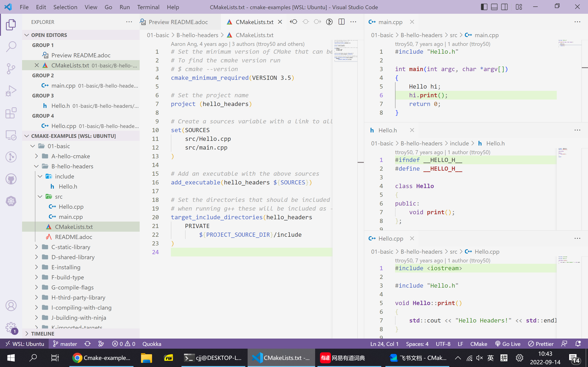Image resolution: width=588 pixels, height=367 pixels.
Task: Open Remote Explorer in activity bar
Action: [11, 135]
